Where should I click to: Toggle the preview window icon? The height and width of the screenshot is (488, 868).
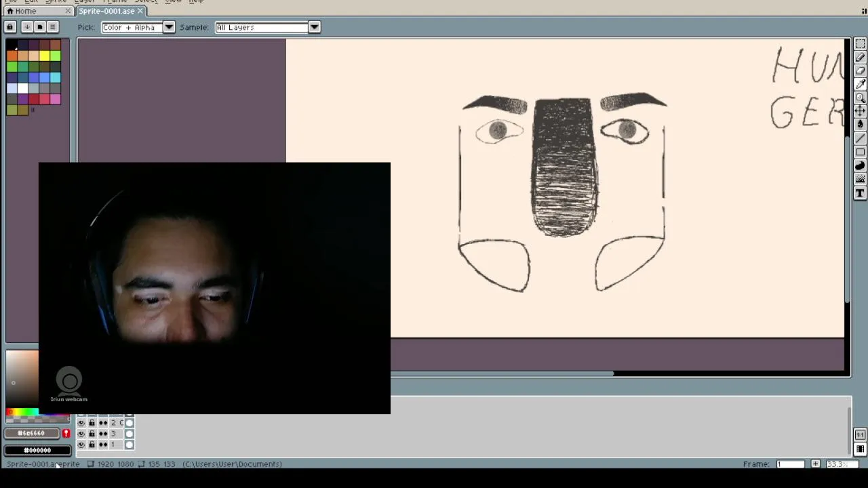860,449
